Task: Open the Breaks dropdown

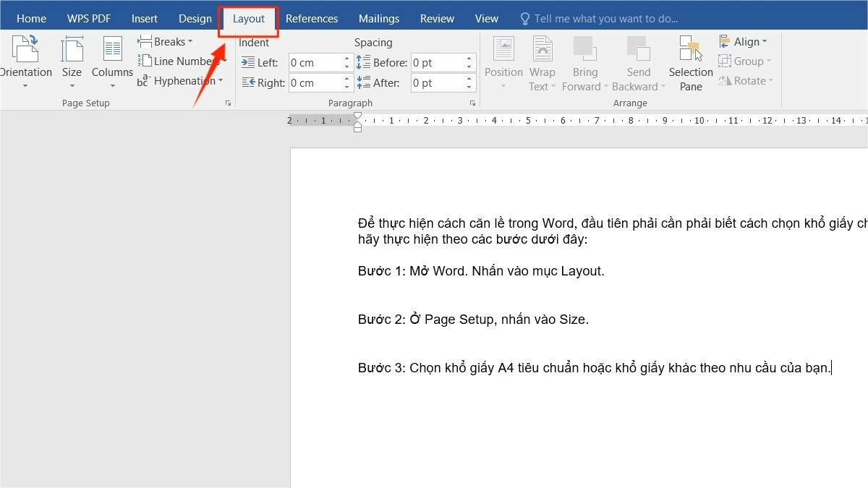Action: click(x=167, y=41)
